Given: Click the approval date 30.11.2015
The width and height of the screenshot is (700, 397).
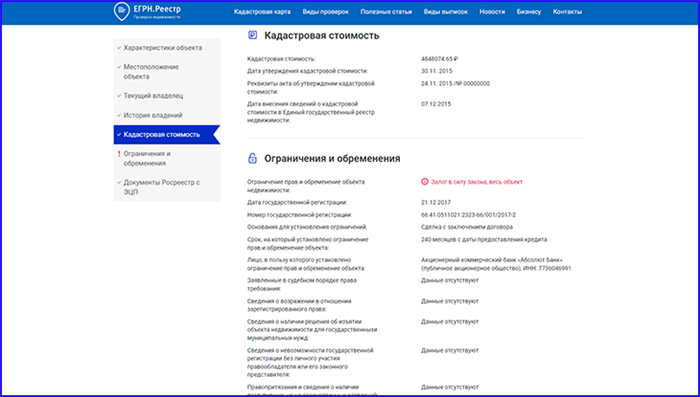Looking at the screenshot, I should point(437,71).
